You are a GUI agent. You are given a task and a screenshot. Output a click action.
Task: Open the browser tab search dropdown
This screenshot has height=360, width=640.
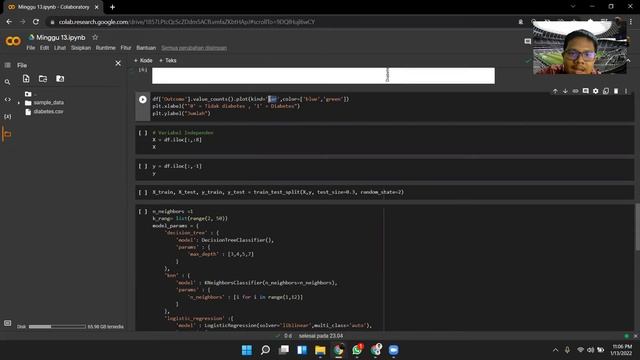(x=573, y=7)
